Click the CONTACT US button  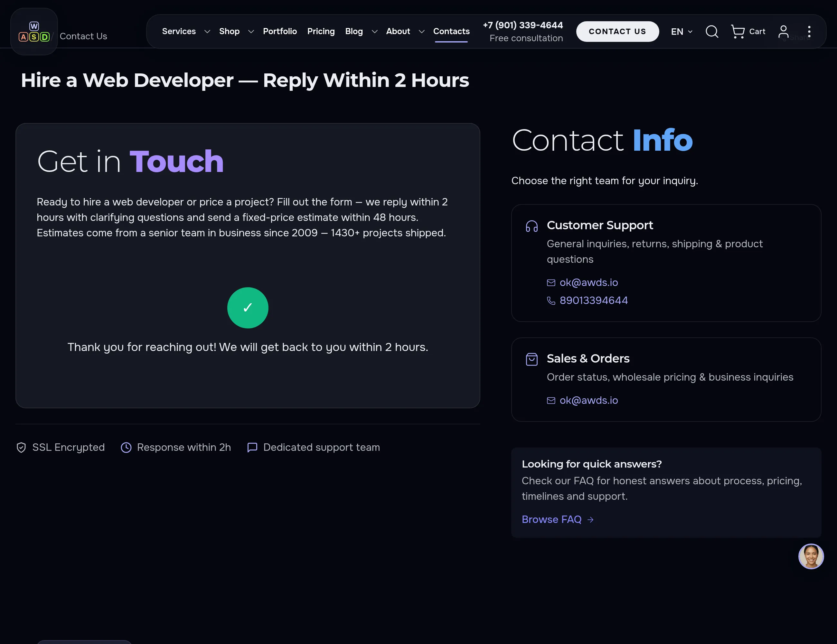[617, 32]
